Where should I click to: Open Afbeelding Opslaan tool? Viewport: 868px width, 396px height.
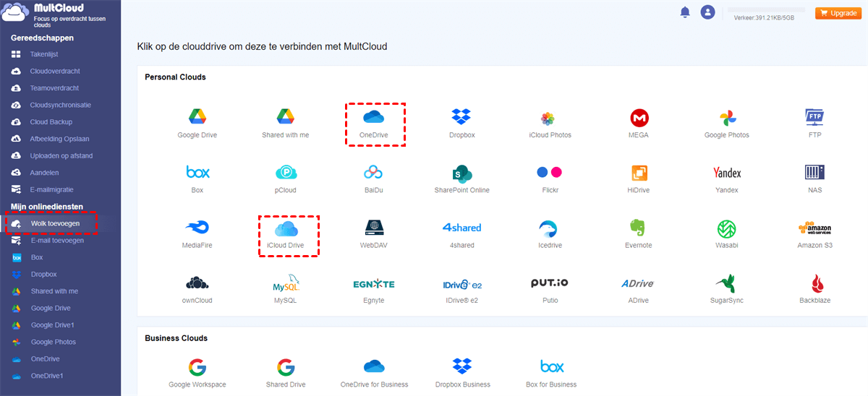(x=61, y=139)
